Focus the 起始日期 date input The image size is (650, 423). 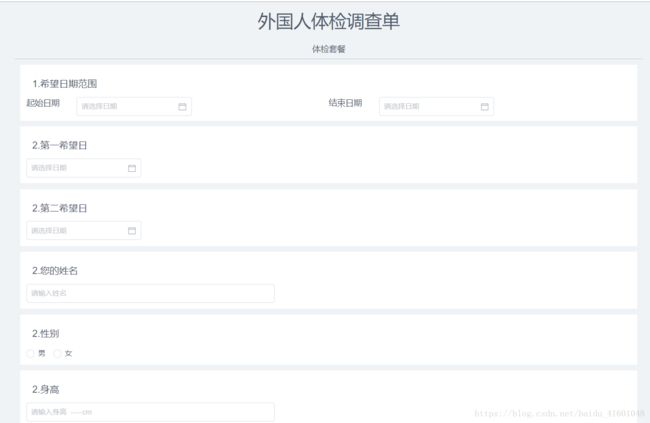(134, 107)
